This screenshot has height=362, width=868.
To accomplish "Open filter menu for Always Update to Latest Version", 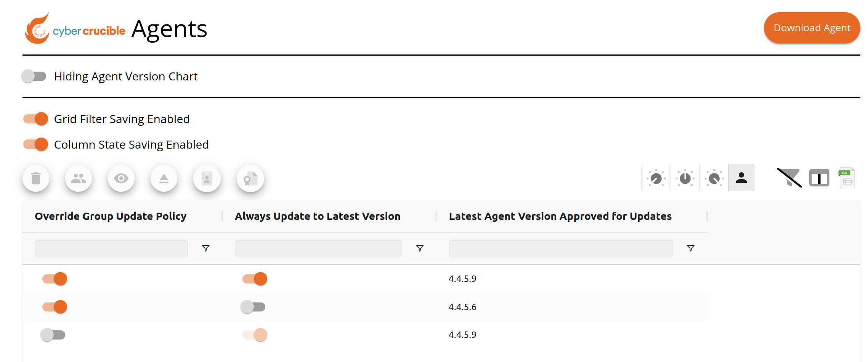I will (x=420, y=248).
